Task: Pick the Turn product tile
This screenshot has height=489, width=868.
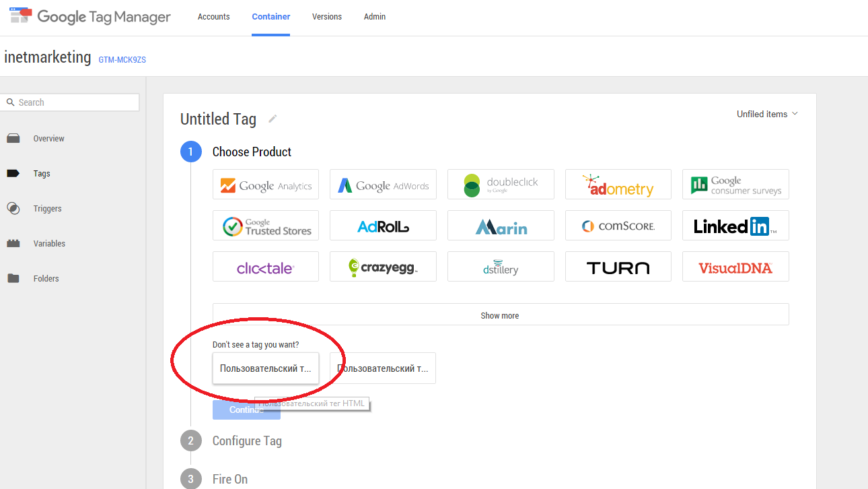Action: (618, 267)
